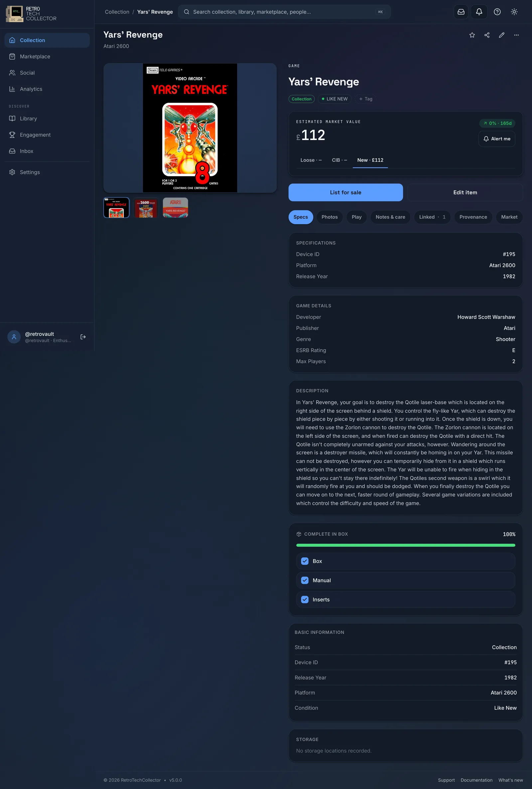Switch to the Photos tab
This screenshot has height=789, width=532.
[330, 217]
